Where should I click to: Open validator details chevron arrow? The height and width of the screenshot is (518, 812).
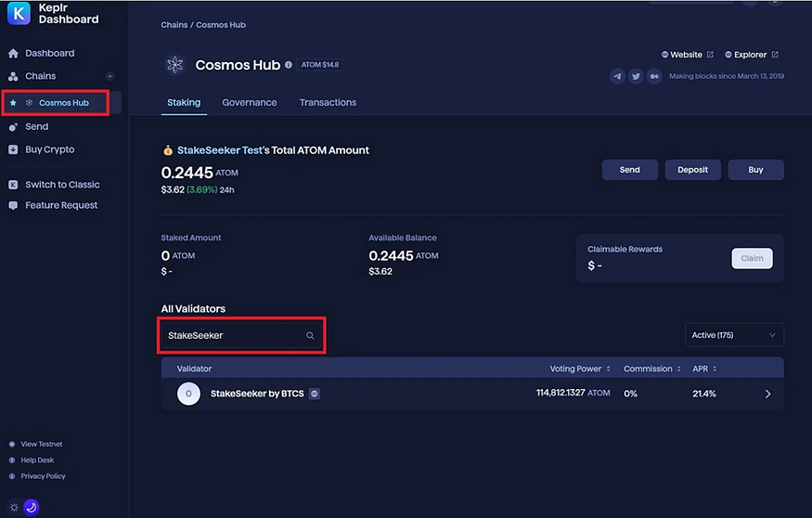[768, 395]
